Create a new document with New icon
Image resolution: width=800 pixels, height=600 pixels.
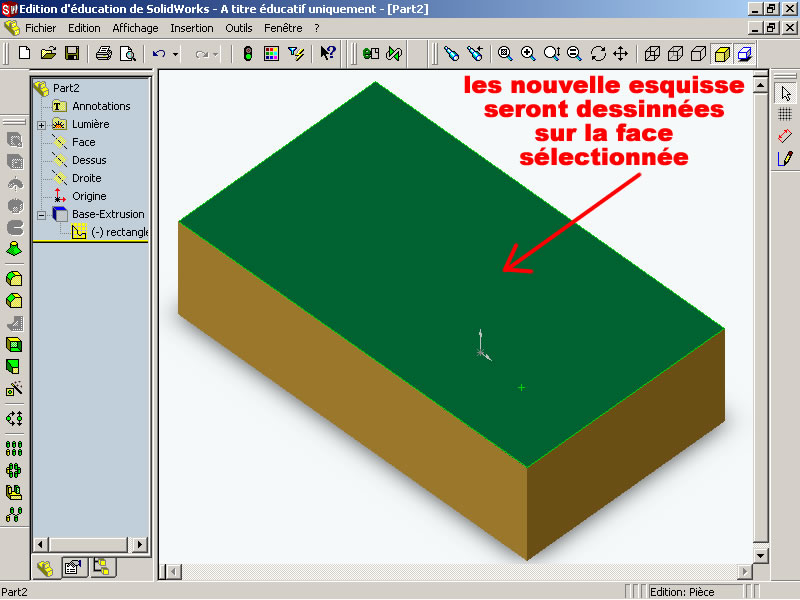tap(24, 53)
